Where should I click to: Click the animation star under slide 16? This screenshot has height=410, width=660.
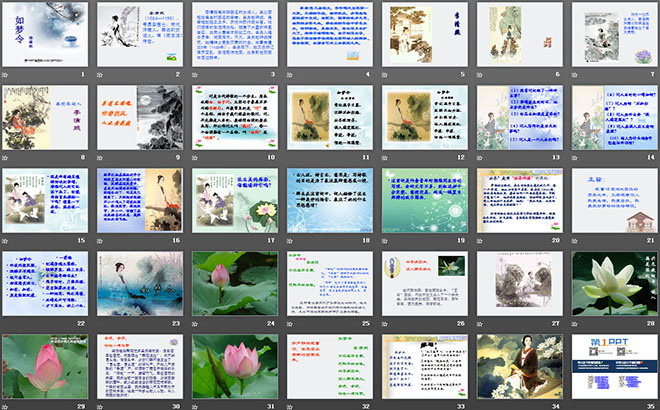pos(100,241)
